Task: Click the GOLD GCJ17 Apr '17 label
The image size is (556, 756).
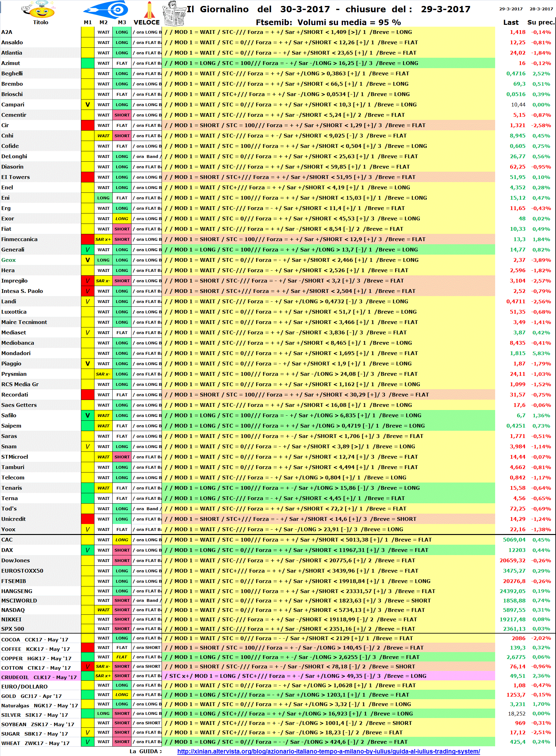Action: click(32, 696)
